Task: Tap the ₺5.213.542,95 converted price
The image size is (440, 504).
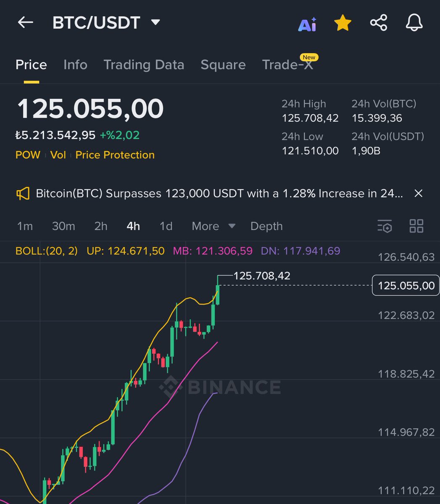Action: click(x=55, y=135)
